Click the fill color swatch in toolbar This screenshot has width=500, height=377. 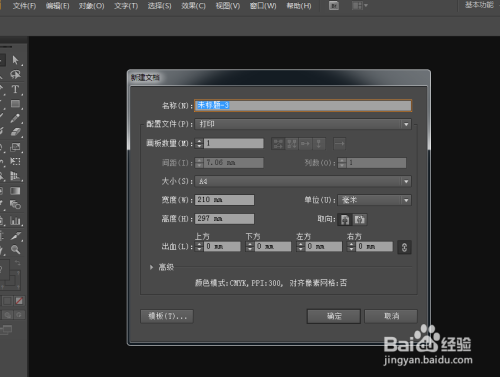tap(4, 269)
